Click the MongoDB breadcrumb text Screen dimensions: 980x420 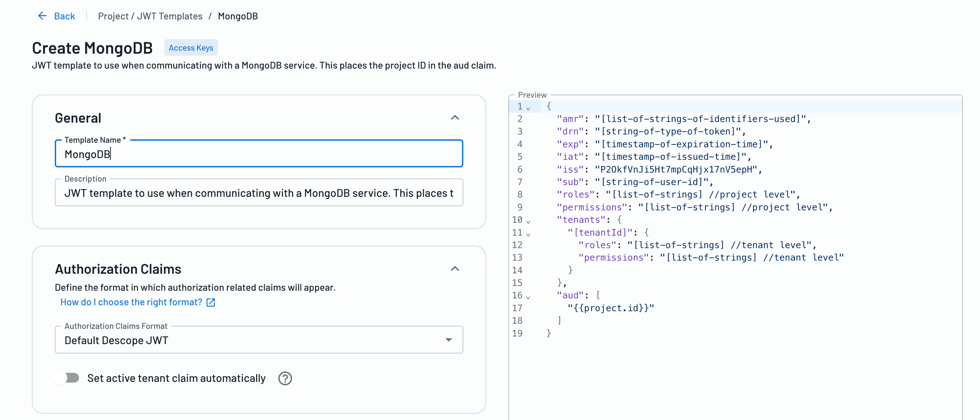[x=238, y=16]
